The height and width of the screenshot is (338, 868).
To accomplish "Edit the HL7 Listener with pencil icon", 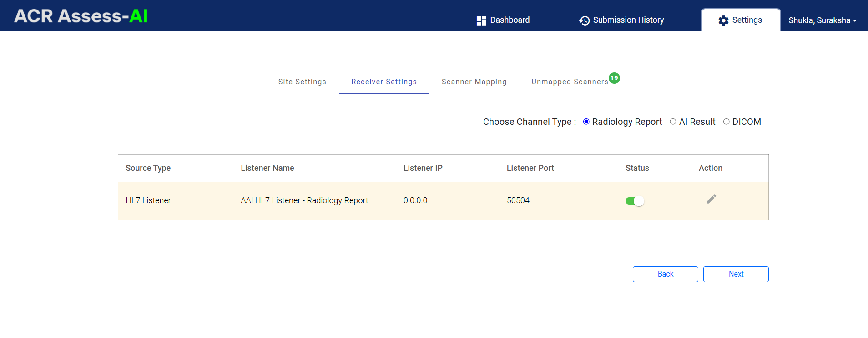I will point(712,199).
